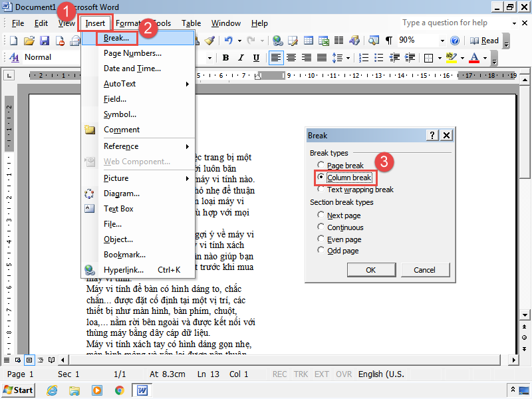532x399 pixels.
Task: Open the Symbol dialog entry
Action: [138, 114]
